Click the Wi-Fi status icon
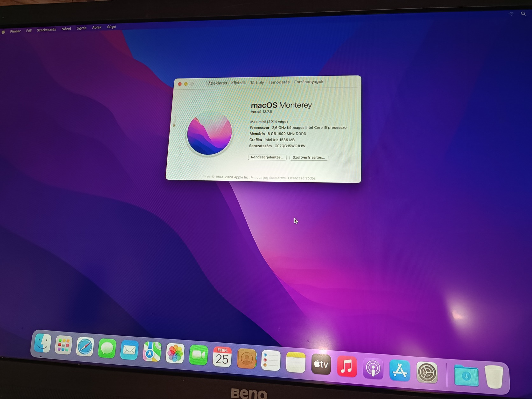Viewport: 532px width, 399px height. click(x=511, y=14)
